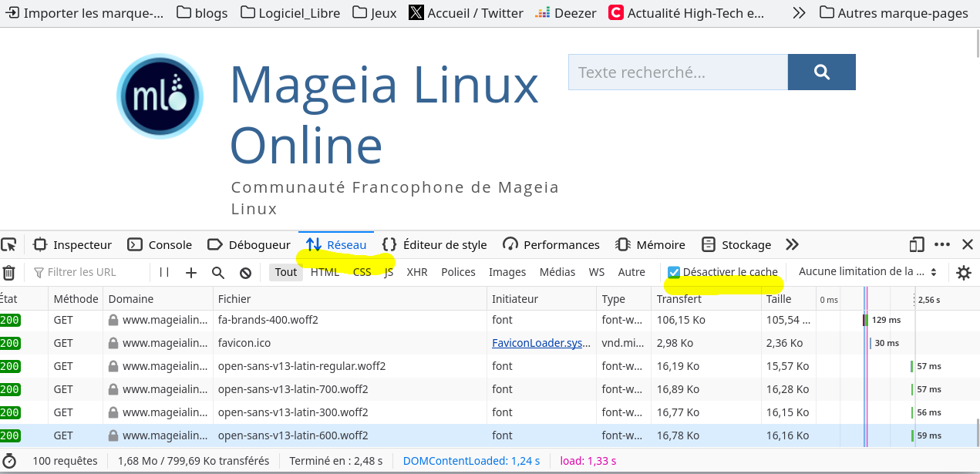Open network settings gear icon
Viewport: 980px width, 474px height.
point(964,272)
